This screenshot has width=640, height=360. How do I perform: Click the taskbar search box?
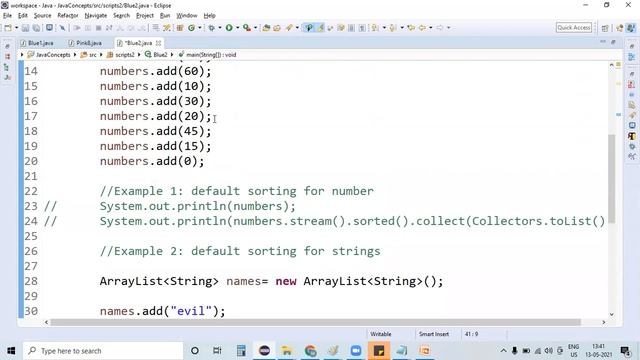[102, 351]
